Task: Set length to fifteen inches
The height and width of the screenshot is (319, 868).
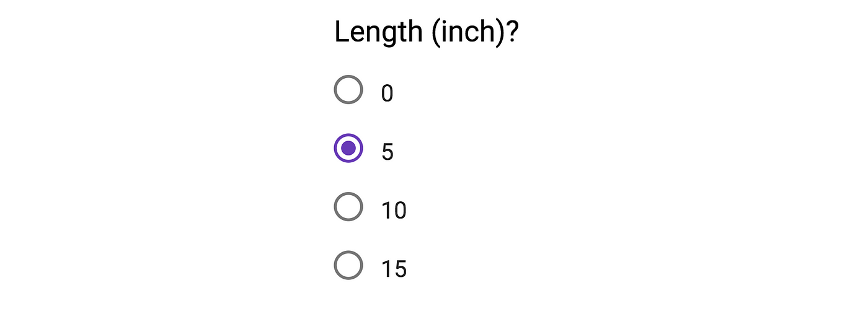Action: pos(348,265)
